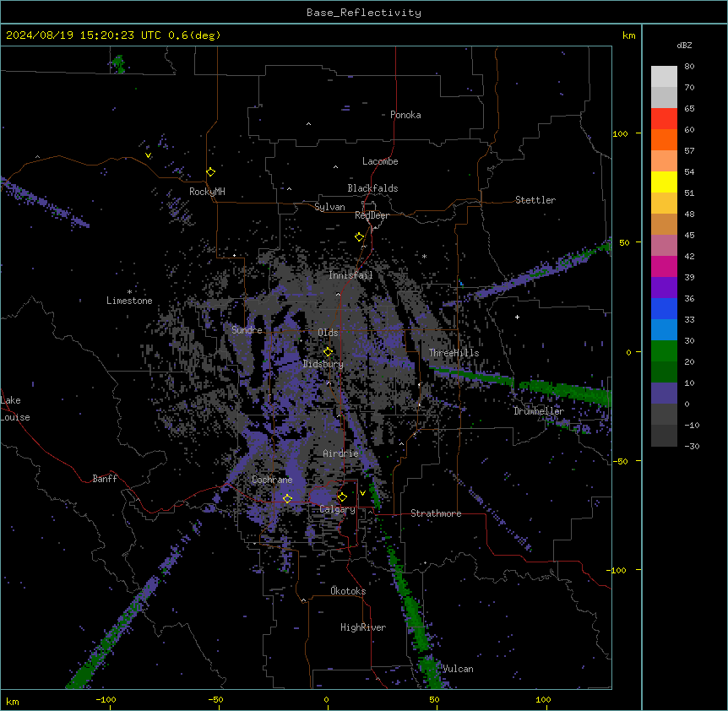Click the Okotoks city label
The height and width of the screenshot is (711, 728).
[x=348, y=591]
